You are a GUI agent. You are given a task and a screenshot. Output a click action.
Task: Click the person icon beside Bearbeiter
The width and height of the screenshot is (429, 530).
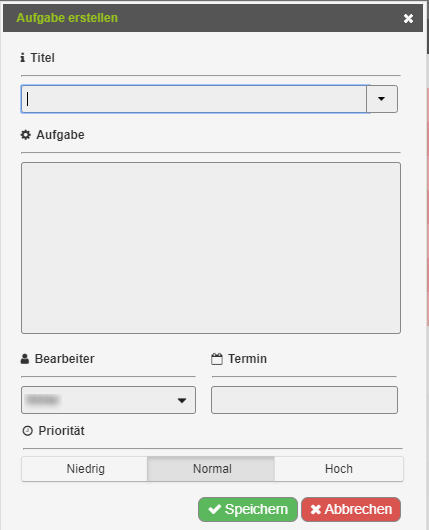point(25,359)
